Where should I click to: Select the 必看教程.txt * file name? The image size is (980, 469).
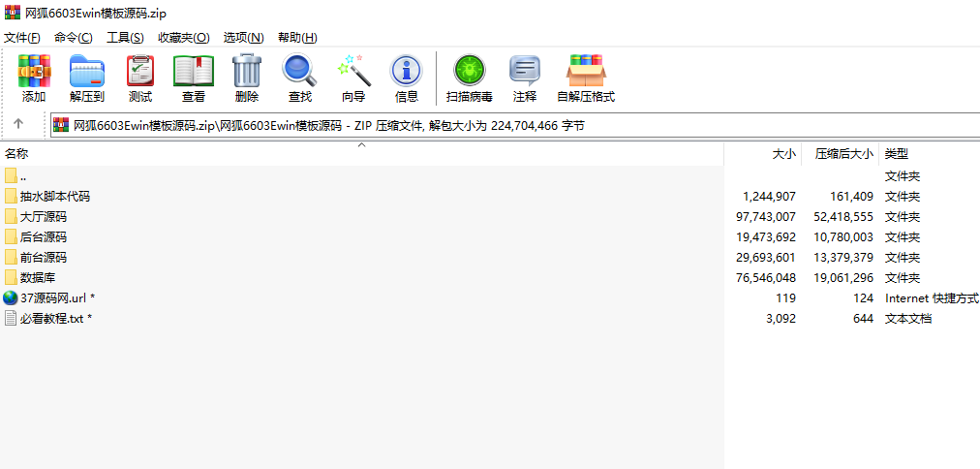(55, 318)
